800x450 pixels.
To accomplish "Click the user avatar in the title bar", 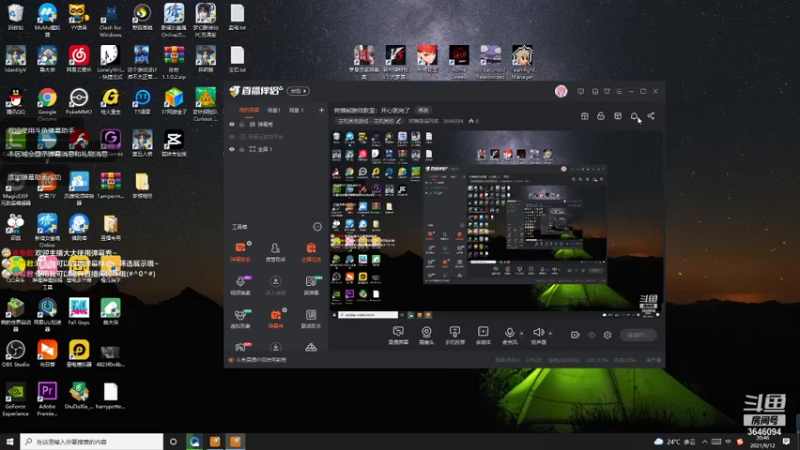I will pyautogui.click(x=561, y=91).
